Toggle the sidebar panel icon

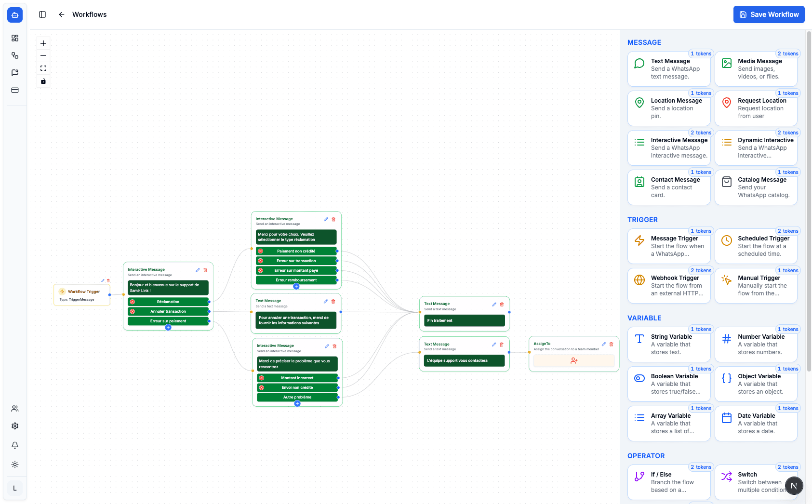(42, 14)
